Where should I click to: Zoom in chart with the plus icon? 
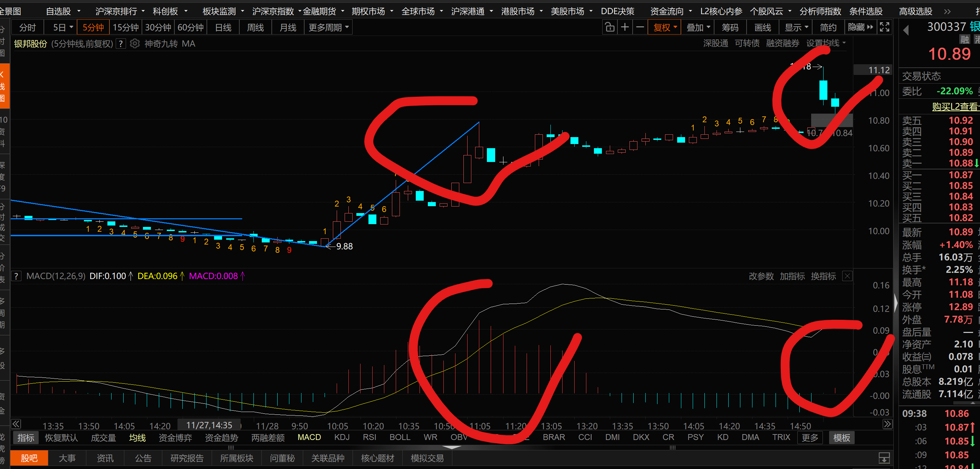coord(625,27)
